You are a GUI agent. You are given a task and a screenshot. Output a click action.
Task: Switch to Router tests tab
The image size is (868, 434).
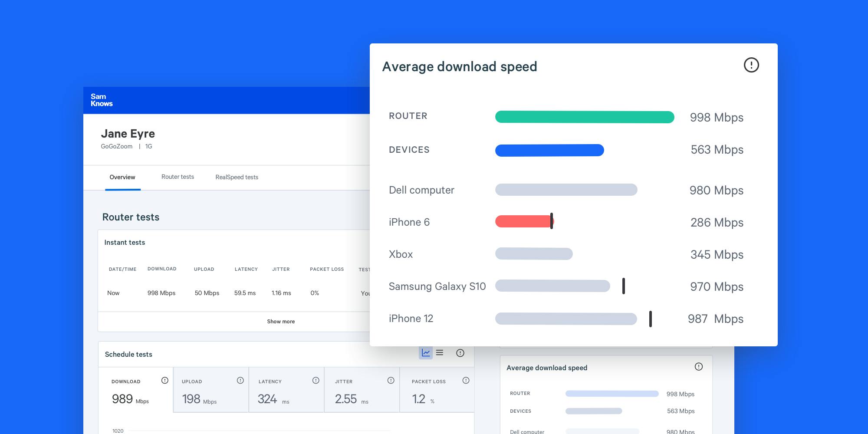pos(178,177)
